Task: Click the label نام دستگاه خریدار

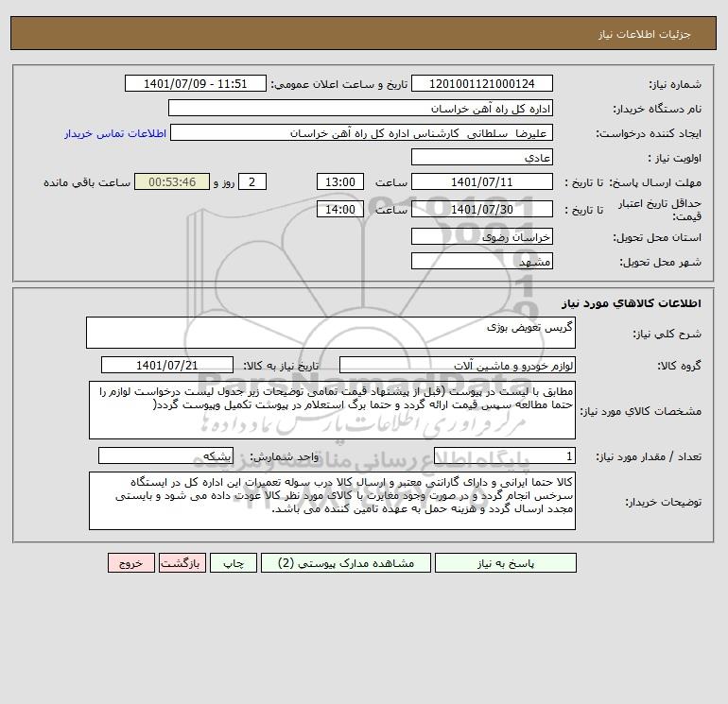Action: point(657,109)
